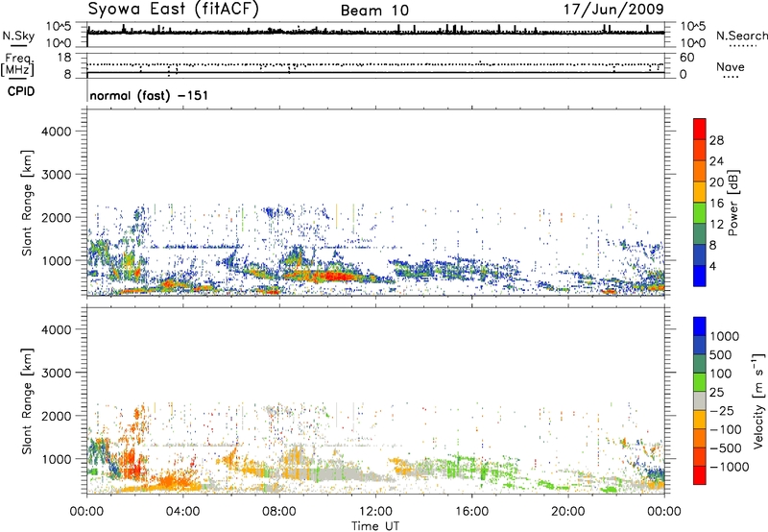Select the yellow -25 to -100 Velocity segment
Image resolution: width=768 pixels, height=532 pixels.
(700, 420)
